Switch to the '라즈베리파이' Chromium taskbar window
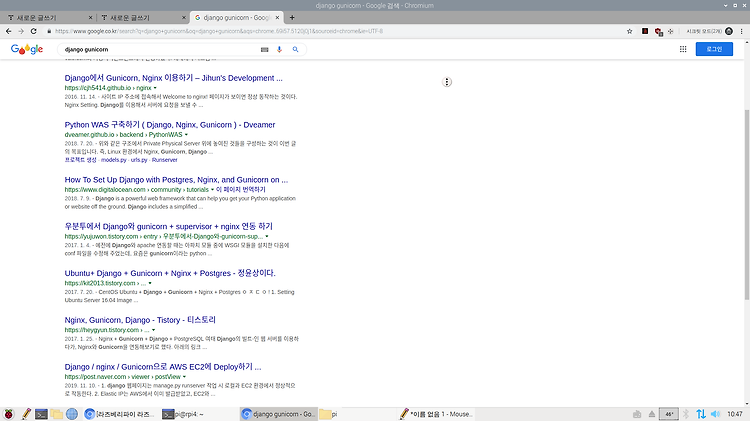The height and width of the screenshot is (421, 750). 120,414
